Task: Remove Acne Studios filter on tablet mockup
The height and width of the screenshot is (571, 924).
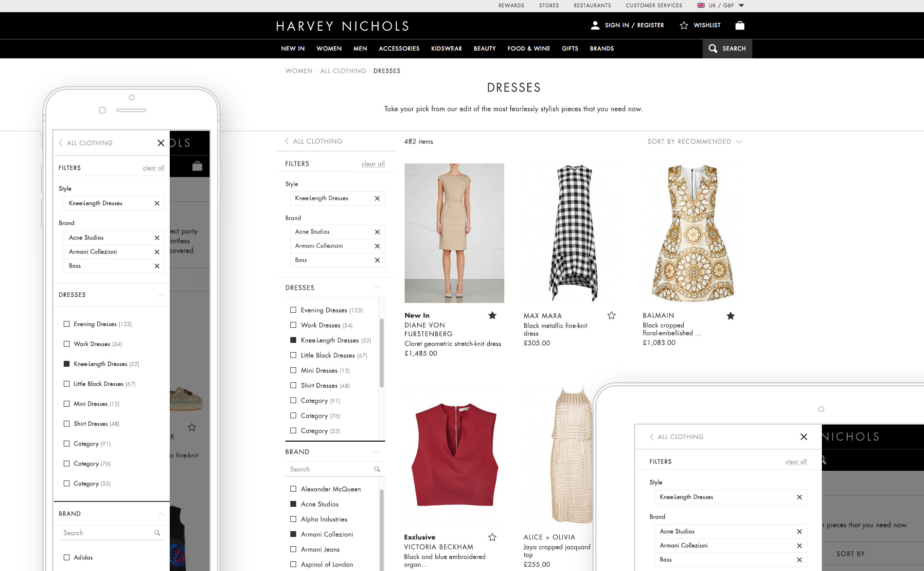Action: (x=800, y=532)
